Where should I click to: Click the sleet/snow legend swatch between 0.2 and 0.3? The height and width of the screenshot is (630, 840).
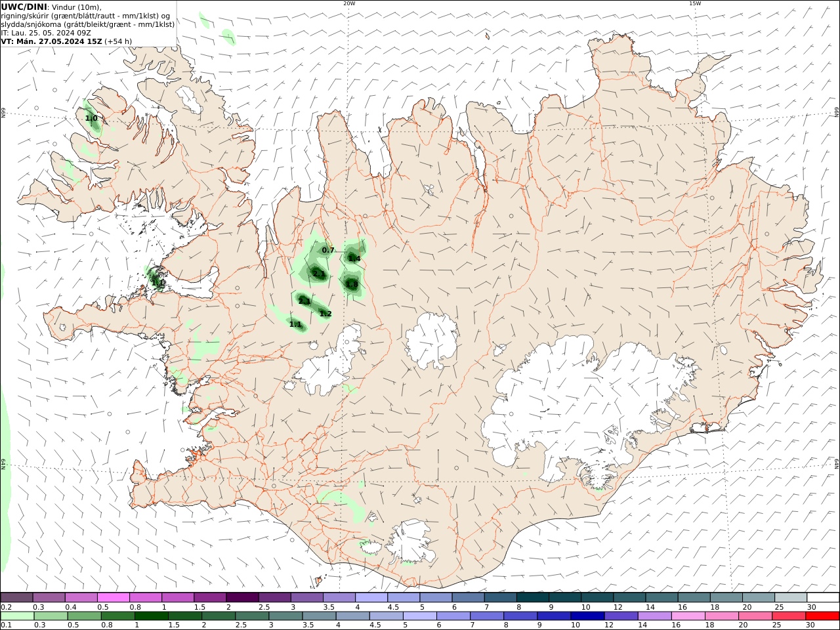[x=16, y=597]
